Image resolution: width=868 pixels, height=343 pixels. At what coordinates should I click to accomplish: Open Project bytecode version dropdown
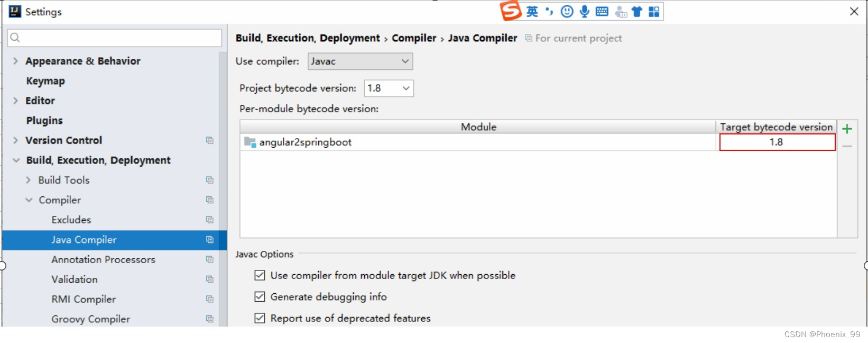tap(389, 88)
